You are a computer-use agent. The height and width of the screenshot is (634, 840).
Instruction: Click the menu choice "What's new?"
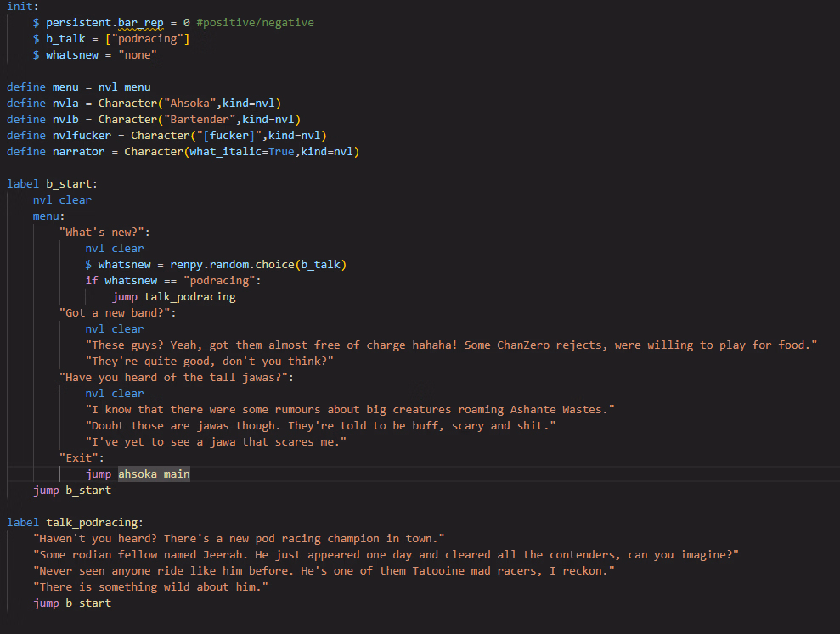click(x=104, y=232)
